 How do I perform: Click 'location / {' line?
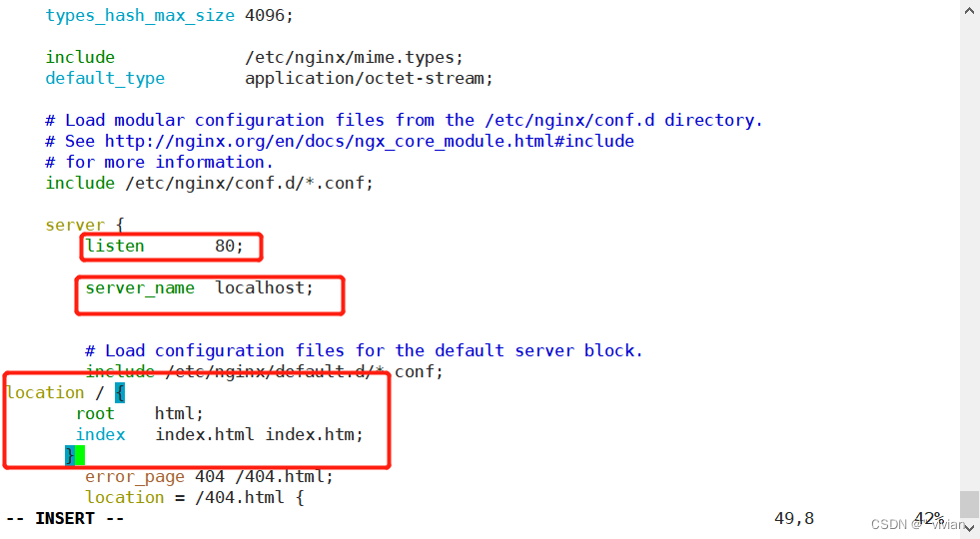[x=66, y=393]
